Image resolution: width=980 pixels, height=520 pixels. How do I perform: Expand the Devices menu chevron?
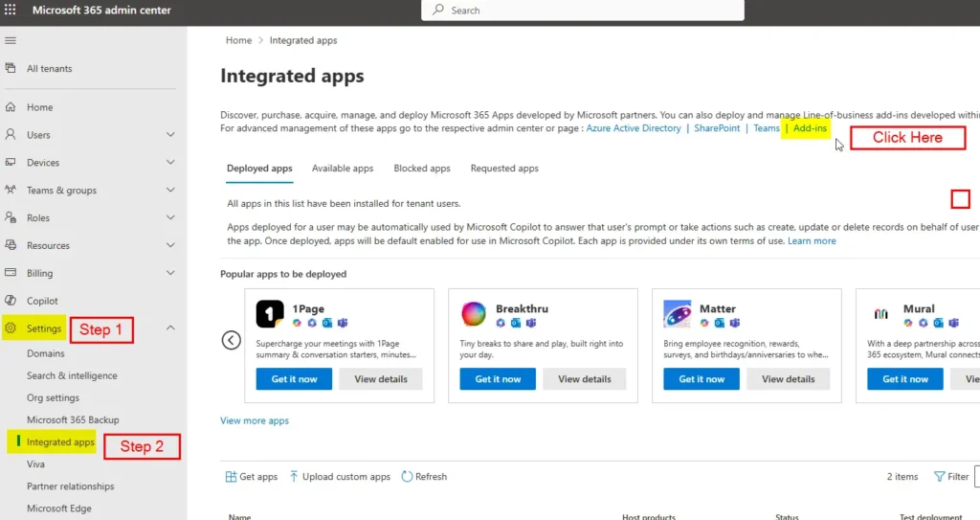point(170,162)
